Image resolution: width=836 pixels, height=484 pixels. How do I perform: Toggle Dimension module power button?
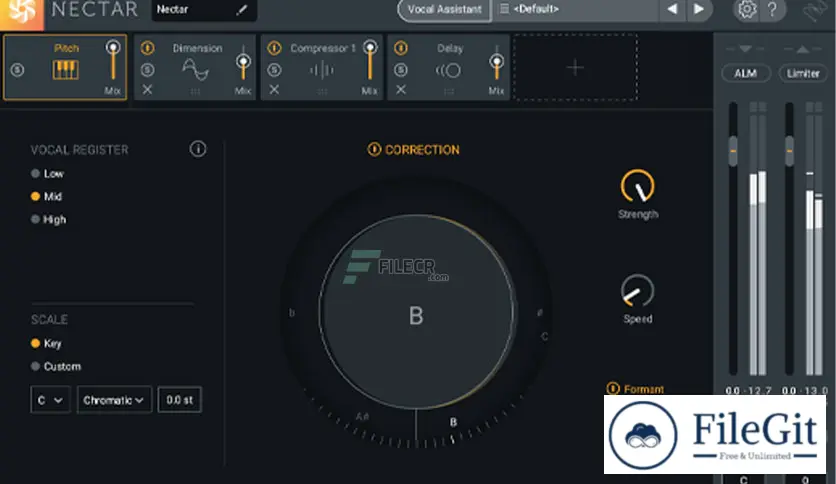[148, 48]
